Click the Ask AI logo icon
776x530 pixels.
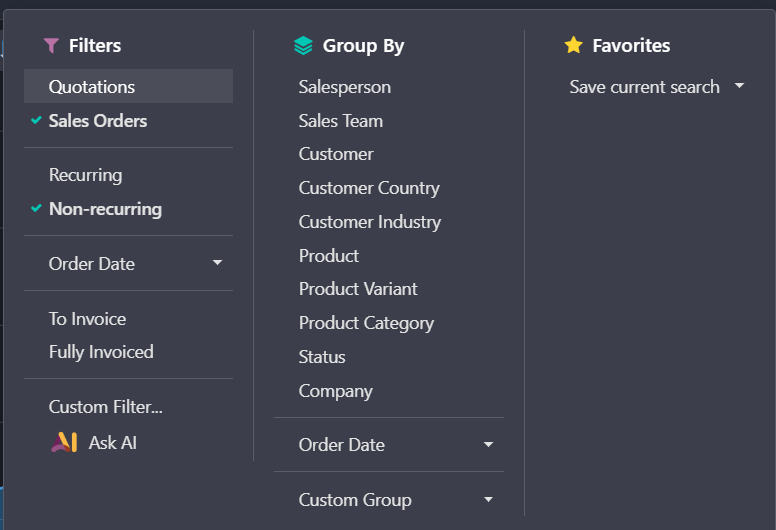[x=64, y=442]
